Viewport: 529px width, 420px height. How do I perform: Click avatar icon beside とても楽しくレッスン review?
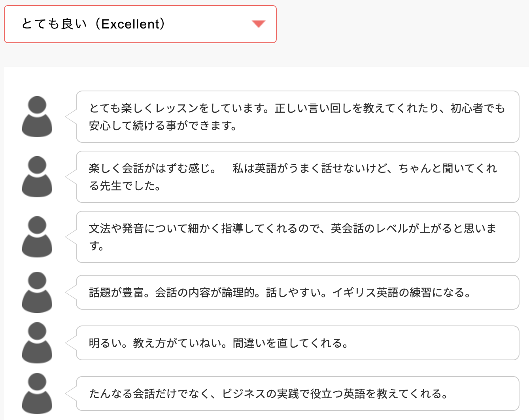point(37,117)
